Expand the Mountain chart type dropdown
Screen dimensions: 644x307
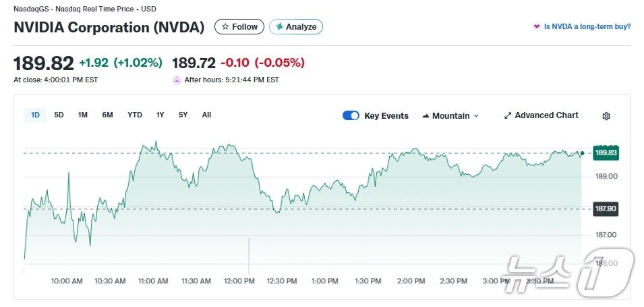[x=476, y=116]
